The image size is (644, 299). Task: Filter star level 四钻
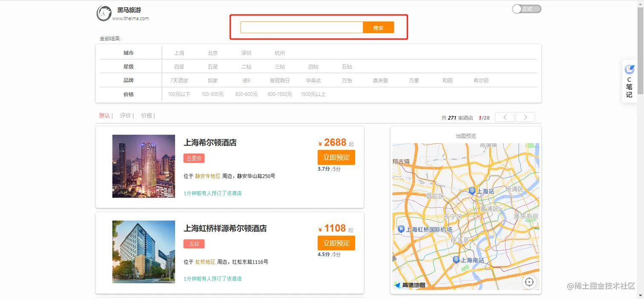pos(313,67)
